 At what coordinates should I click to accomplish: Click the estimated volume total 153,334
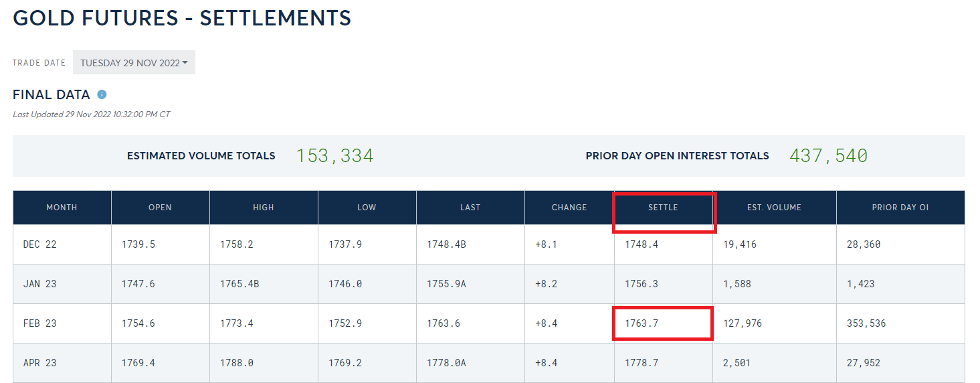[334, 156]
